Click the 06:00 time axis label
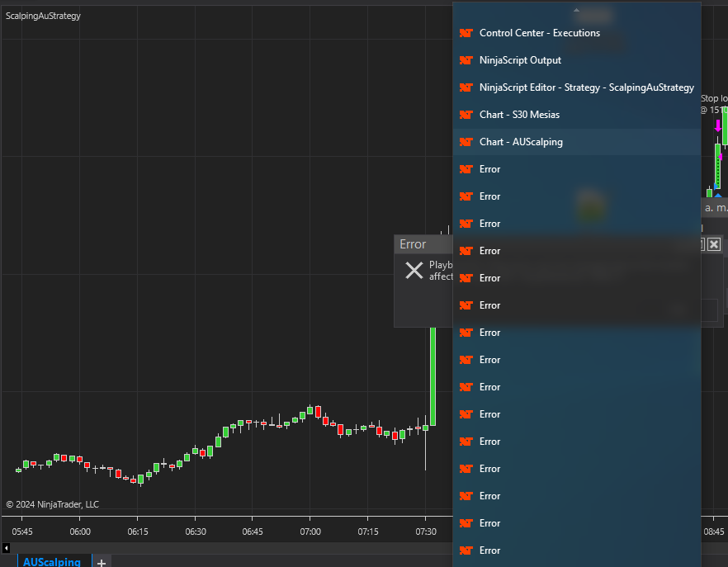The height and width of the screenshot is (567, 728). coord(80,532)
